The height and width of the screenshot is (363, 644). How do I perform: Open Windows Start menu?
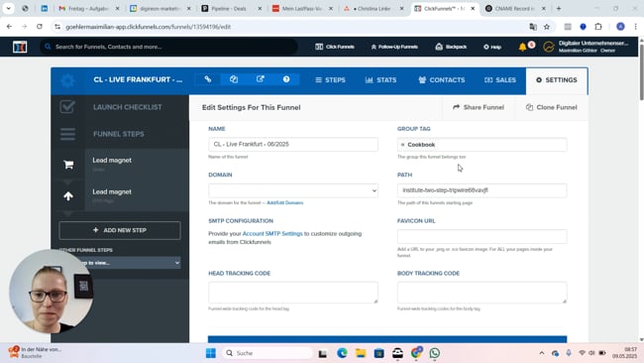(x=211, y=353)
